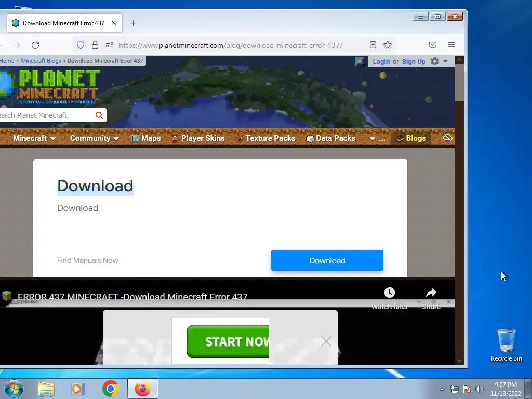Open a new tab with plus button

[134, 23]
